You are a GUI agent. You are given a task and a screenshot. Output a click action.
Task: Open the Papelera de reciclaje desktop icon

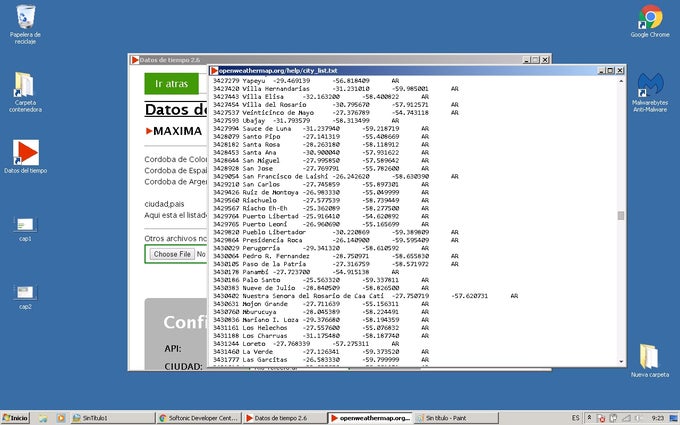click(x=25, y=24)
